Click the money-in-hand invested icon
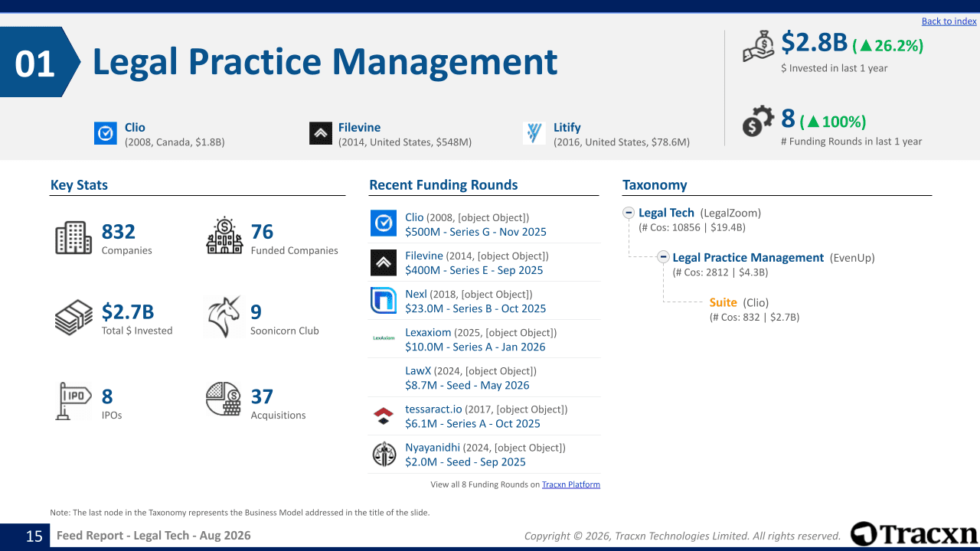The height and width of the screenshot is (551, 980). 759,46
